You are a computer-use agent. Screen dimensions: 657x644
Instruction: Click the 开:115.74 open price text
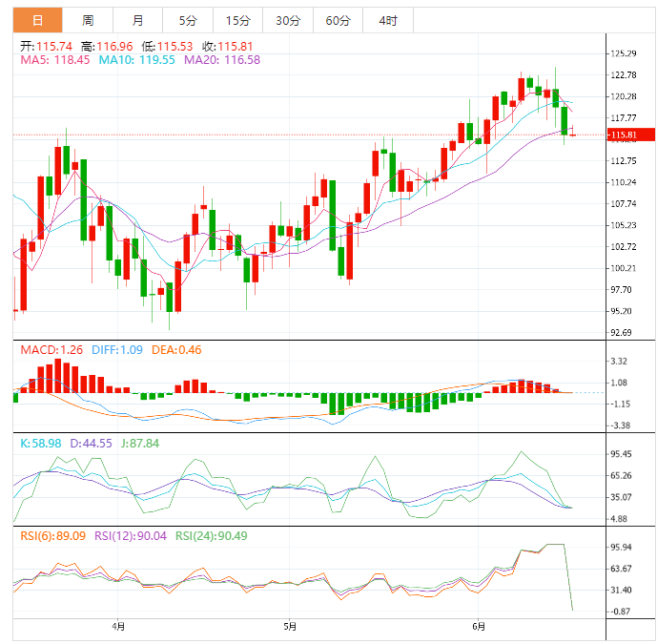click(x=46, y=46)
